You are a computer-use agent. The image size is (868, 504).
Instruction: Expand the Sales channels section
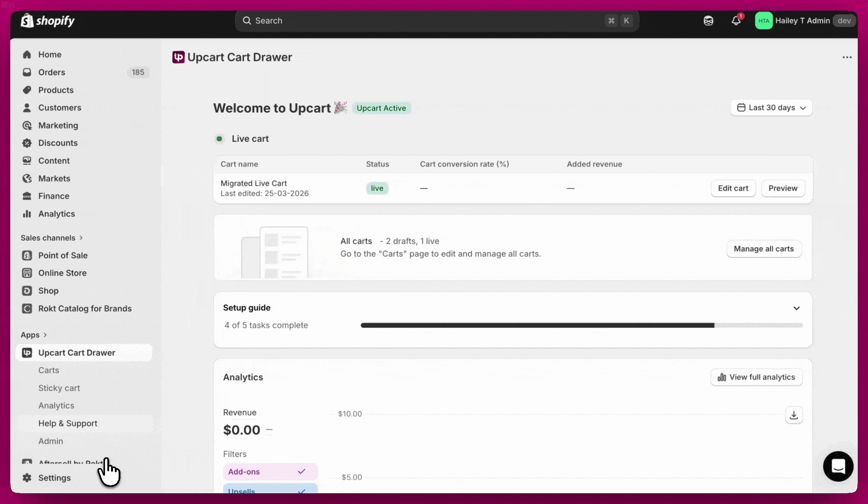pos(52,238)
